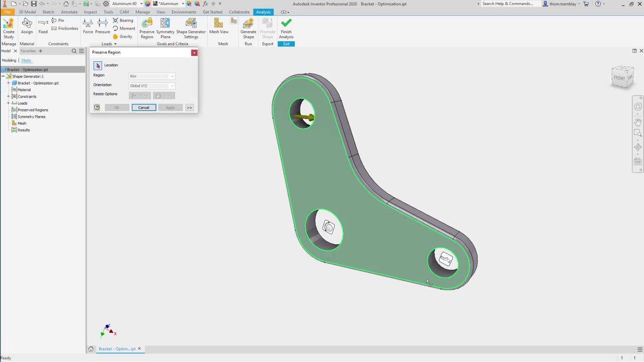This screenshot has width=644, height=362.
Task: Expand Bracket - Optimization.ipt child node
Action: pyautogui.click(x=8, y=83)
